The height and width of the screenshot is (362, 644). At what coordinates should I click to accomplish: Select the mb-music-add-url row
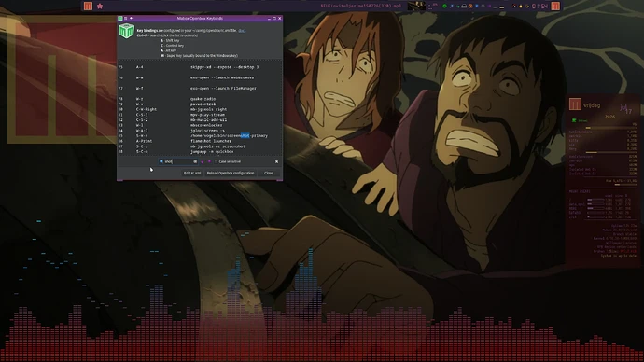200,119
